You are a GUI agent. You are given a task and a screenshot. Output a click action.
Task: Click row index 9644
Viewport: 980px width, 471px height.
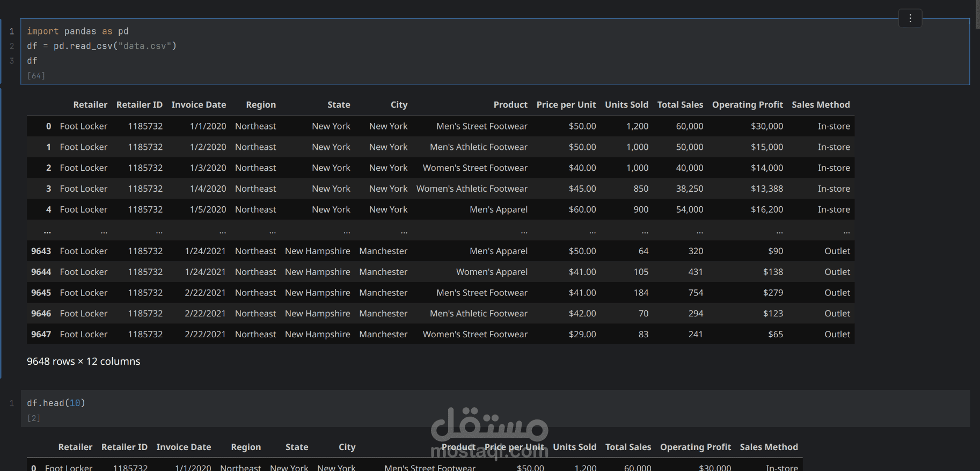pyautogui.click(x=41, y=272)
